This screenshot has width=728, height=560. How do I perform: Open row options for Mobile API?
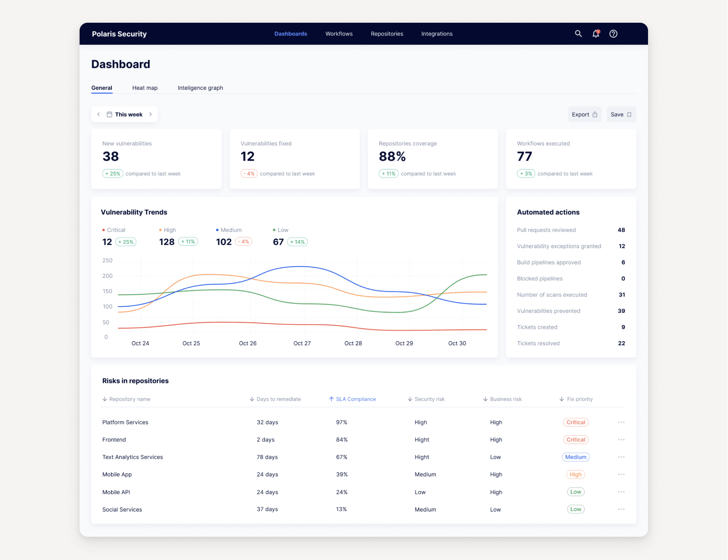621,492
